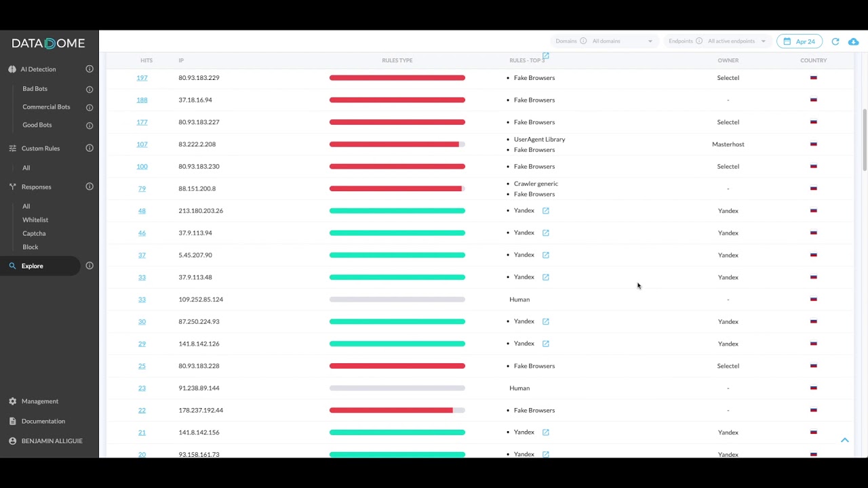Click owner Masterhost cell
The height and width of the screenshot is (488, 868).
pyautogui.click(x=728, y=144)
